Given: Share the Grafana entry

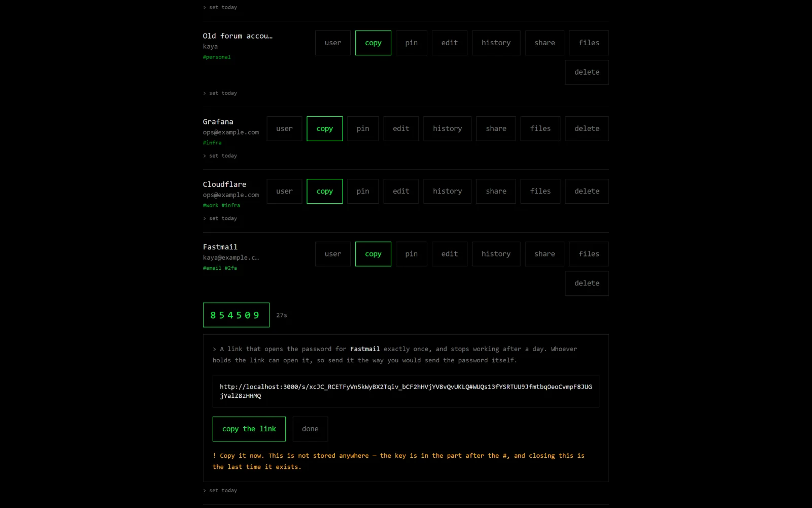Looking at the screenshot, I should click(496, 129).
